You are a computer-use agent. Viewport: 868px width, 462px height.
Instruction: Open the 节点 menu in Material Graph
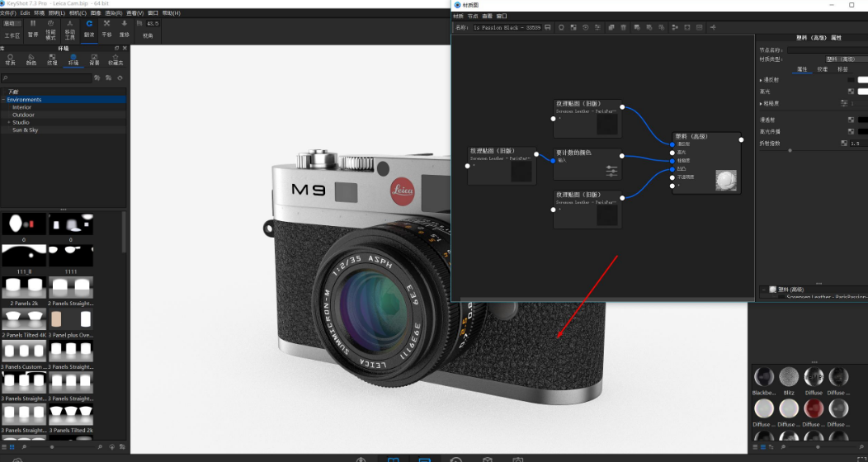point(472,16)
